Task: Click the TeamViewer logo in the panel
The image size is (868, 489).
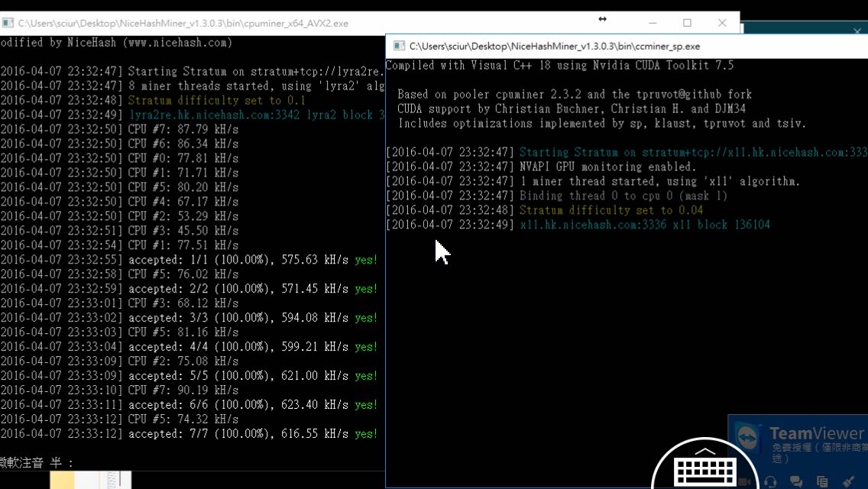Action: pos(748,438)
